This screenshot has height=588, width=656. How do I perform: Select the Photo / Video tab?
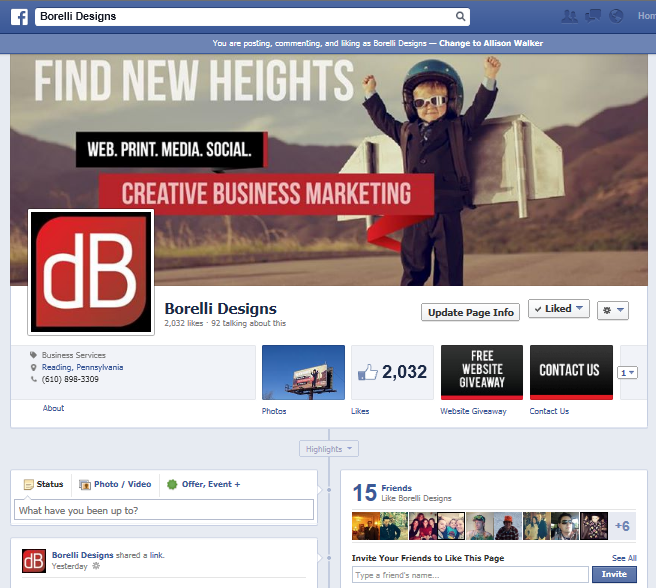[115, 484]
